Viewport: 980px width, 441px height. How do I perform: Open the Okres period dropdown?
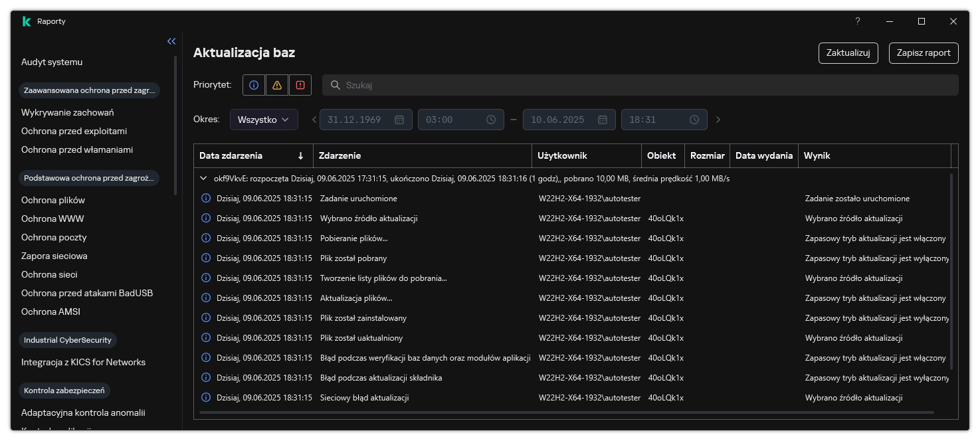(264, 120)
